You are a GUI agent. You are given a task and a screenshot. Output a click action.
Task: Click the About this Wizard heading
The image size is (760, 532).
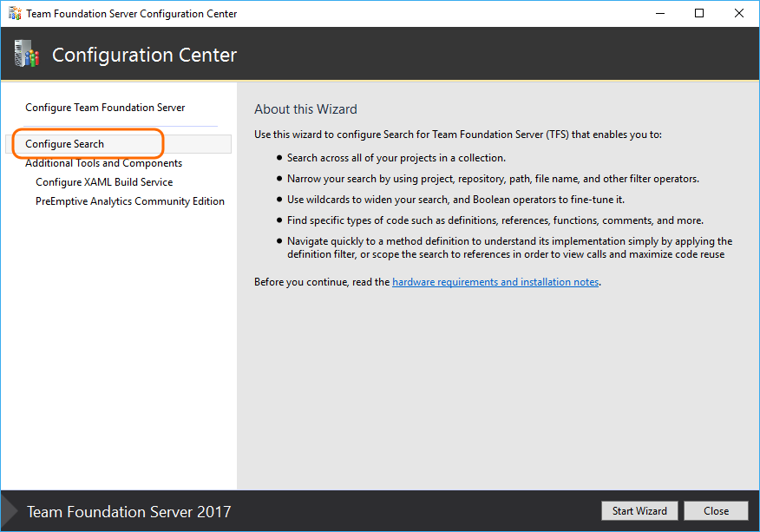coord(305,109)
